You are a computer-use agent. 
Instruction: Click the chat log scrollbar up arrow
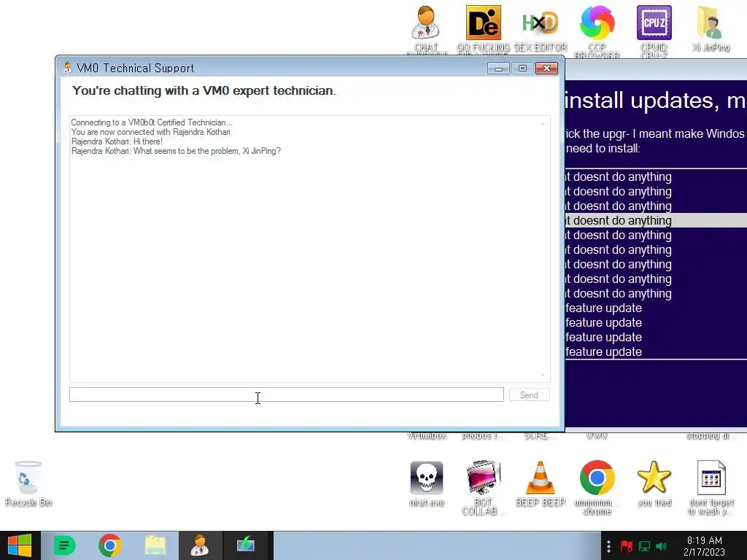[543, 123]
